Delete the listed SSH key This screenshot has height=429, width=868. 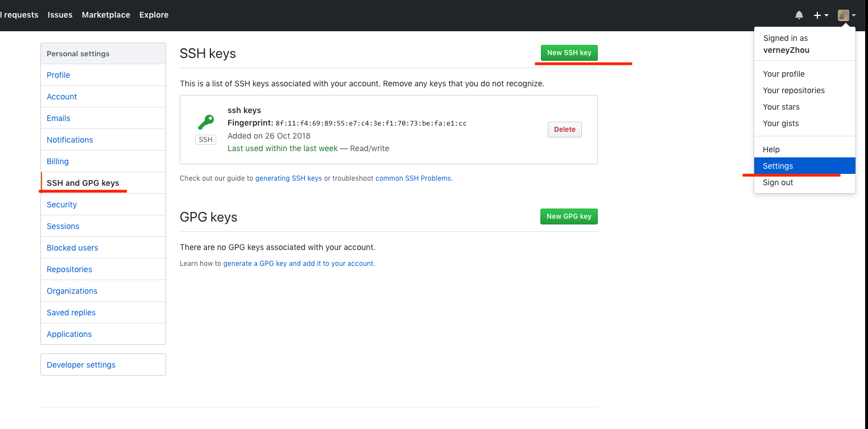point(564,130)
